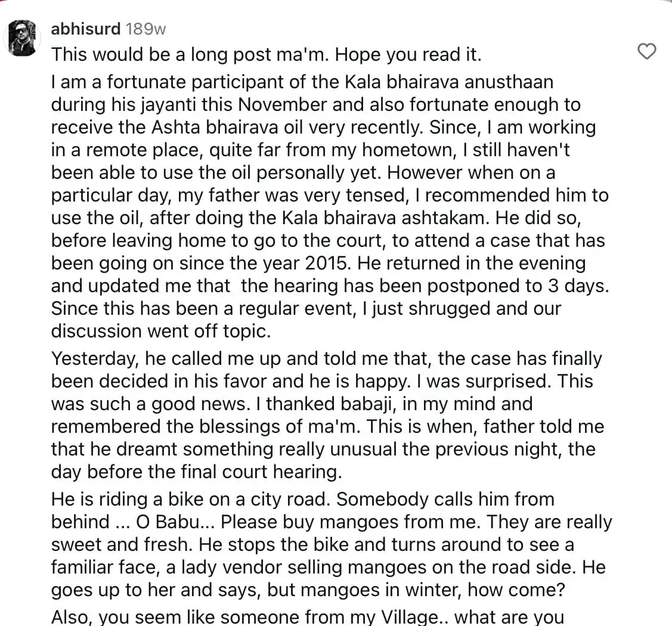Image resolution: width=672 pixels, height=626 pixels.
Task: Click the paragraph starting with 'Yesterday, he called'
Action: [328, 415]
